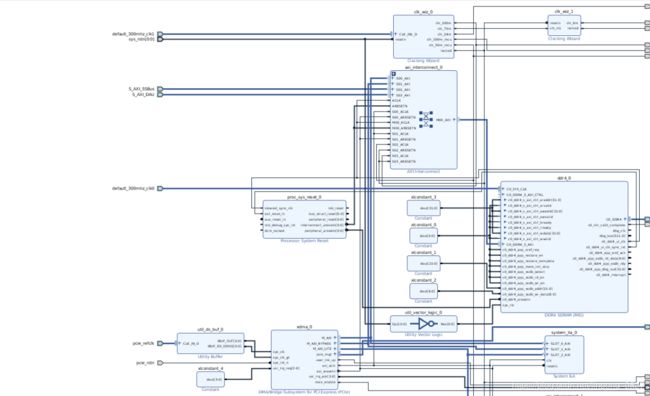This screenshot has width=650, height=396.
Task: Expand the pcie_mgt interface pin on xdma_0
Action: [335, 355]
